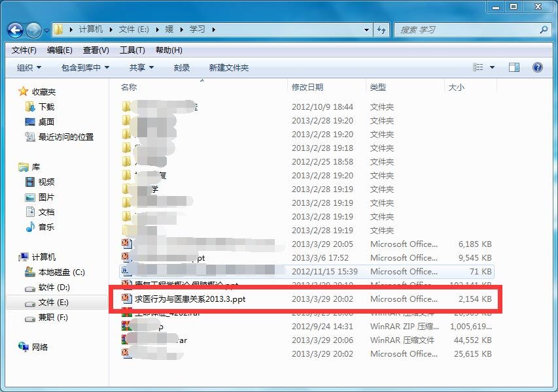
Task: Click the 新建文件夹 button
Action: 228,67
